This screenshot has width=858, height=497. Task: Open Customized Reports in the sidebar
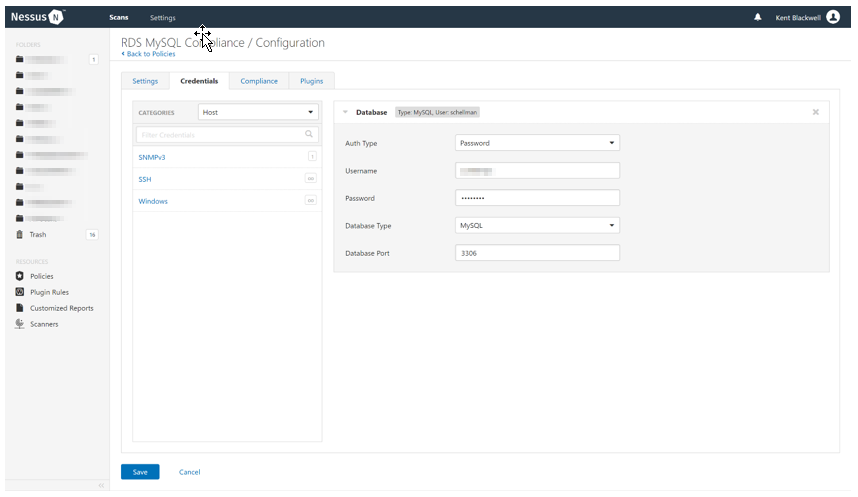coord(61,308)
